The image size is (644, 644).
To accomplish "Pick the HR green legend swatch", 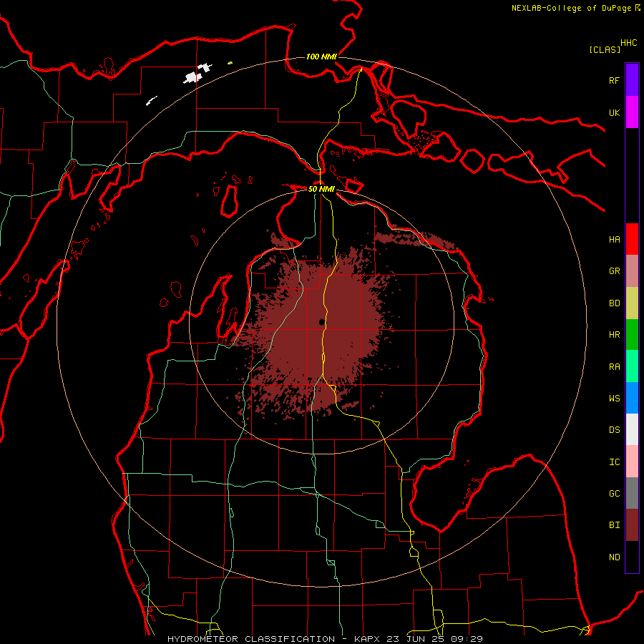I will pos(632,335).
